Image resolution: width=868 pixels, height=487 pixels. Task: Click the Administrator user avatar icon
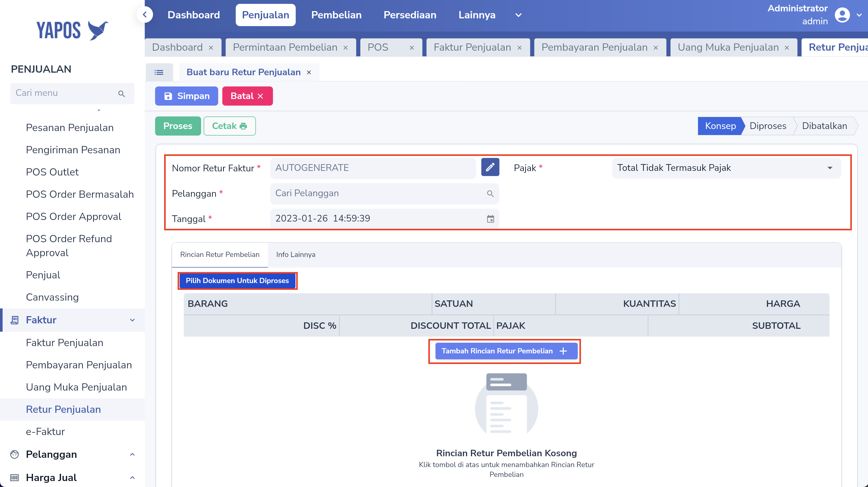tap(842, 15)
